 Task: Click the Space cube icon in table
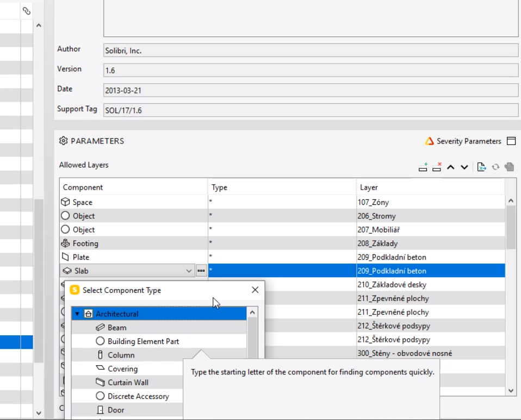65,202
